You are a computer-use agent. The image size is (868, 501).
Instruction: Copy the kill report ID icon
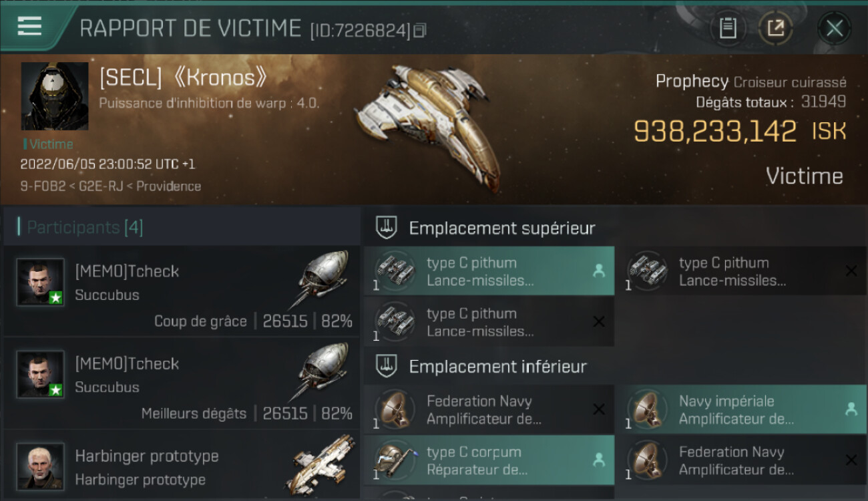point(420,30)
